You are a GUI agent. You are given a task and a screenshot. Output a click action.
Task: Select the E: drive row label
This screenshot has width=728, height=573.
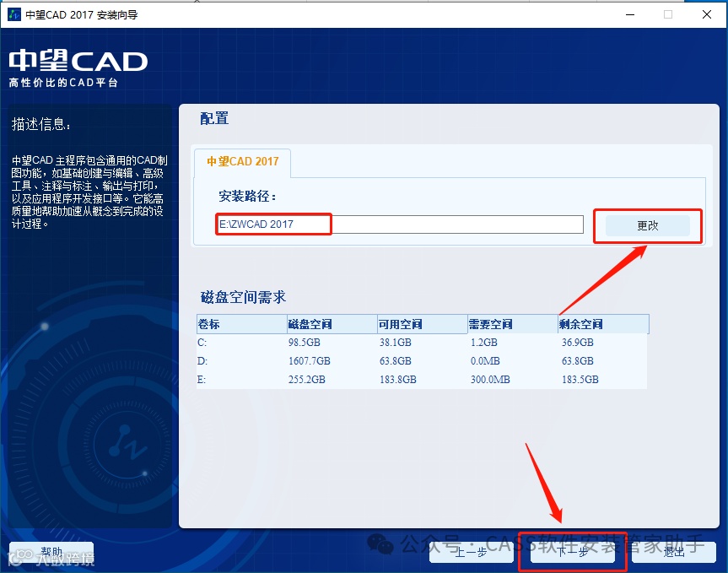pos(202,380)
